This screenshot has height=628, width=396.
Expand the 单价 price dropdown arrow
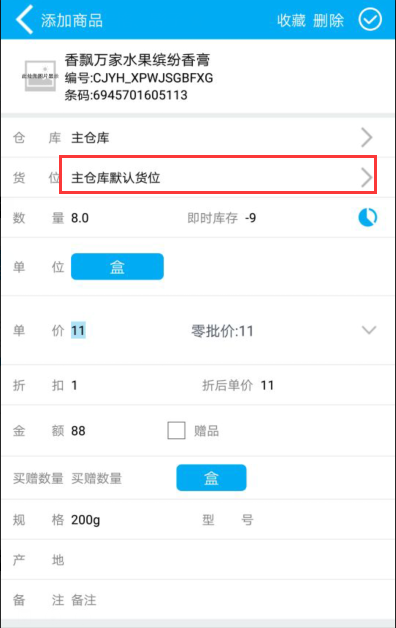pyautogui.click(x=369, y=330)
